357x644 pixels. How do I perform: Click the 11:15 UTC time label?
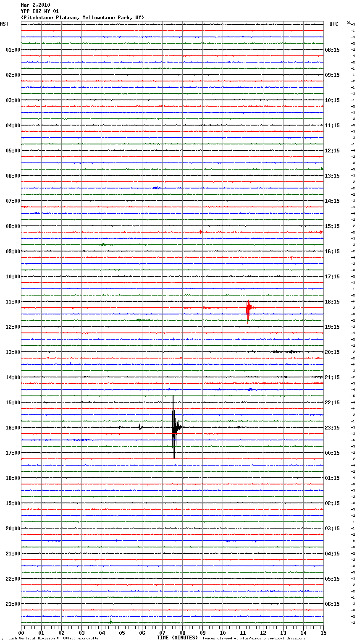[x=332, y=126]
